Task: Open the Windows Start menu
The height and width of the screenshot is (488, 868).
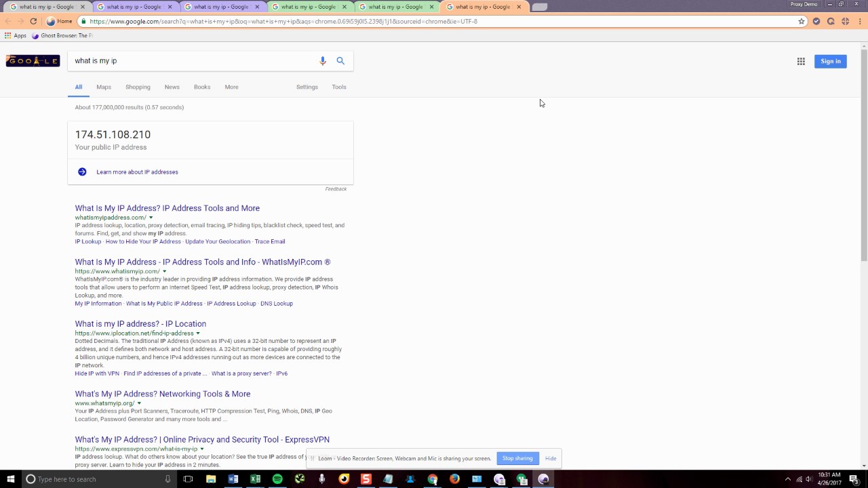Action: pos(10,479)
